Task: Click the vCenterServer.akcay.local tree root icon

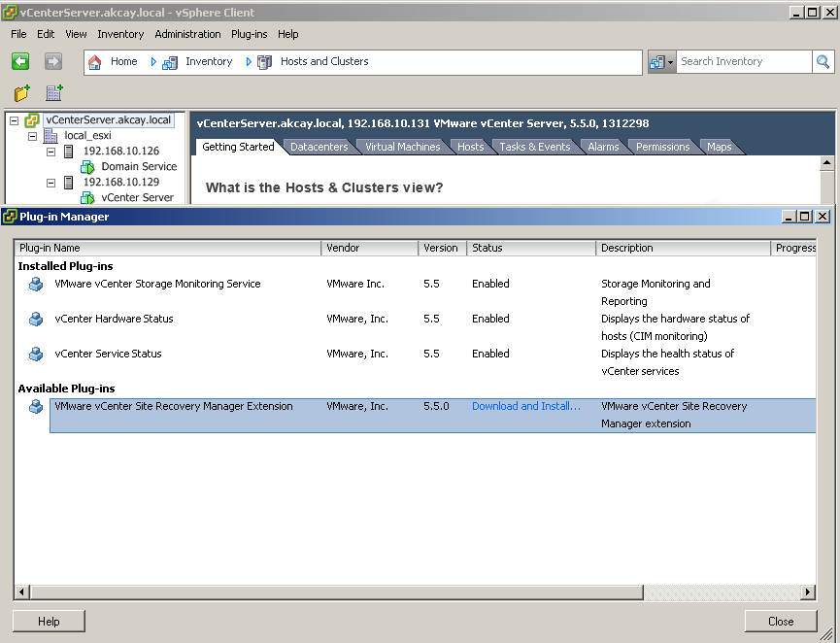Action: (32, 120)
